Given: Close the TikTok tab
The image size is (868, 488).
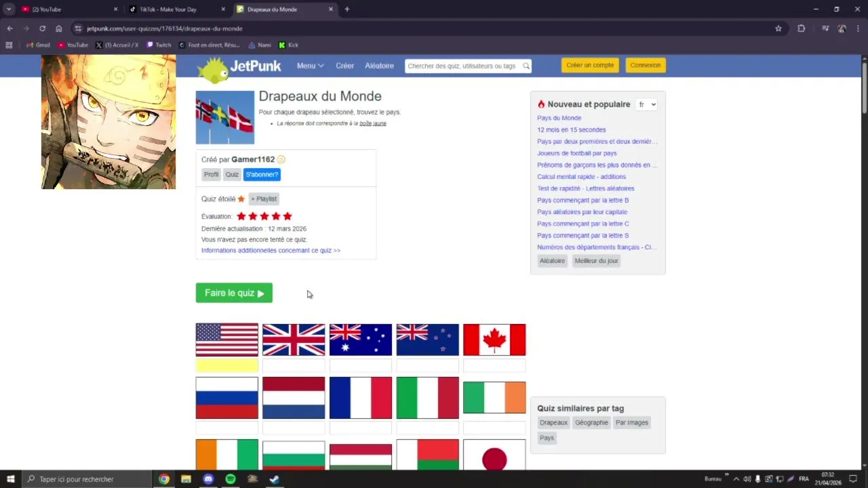Looking at the screenshot, I should click(x=223, y=9).
